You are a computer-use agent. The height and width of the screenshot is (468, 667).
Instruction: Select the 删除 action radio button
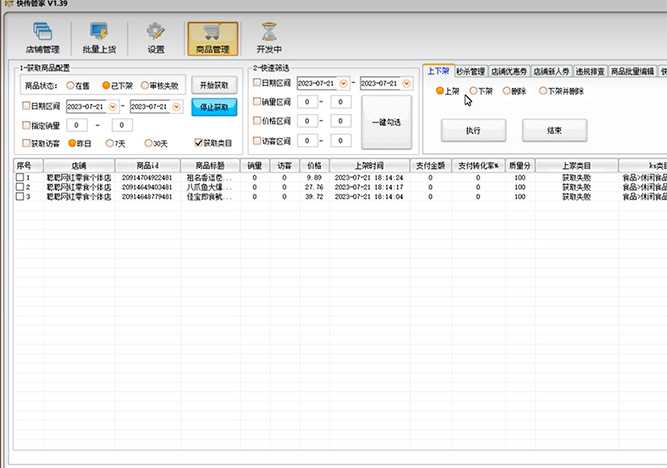506,91
